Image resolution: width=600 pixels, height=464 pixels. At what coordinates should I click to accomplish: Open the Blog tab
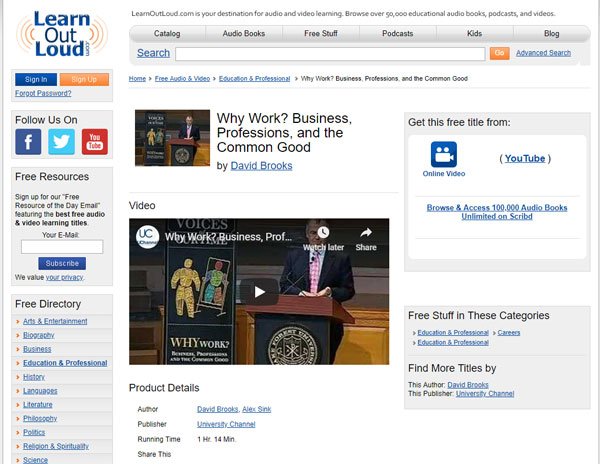click(x=551, y=34)
